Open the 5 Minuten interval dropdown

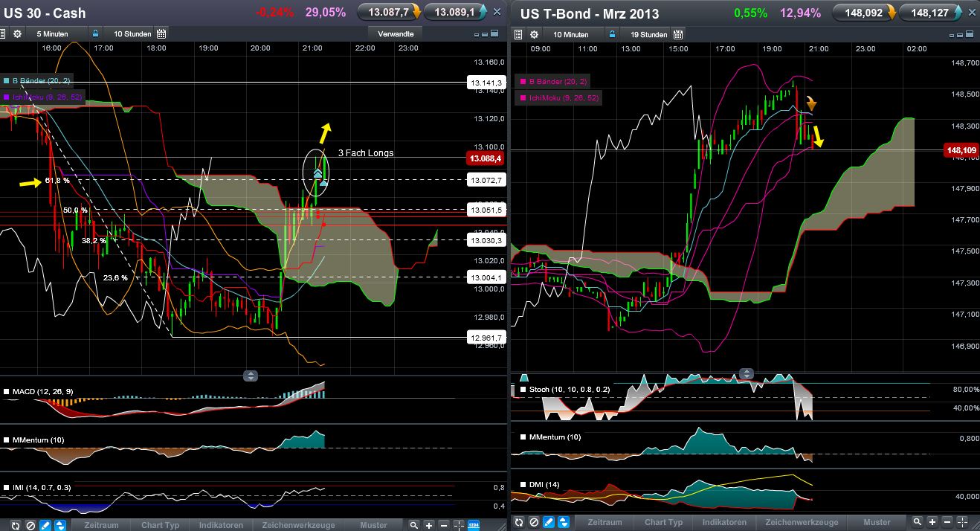52,34
